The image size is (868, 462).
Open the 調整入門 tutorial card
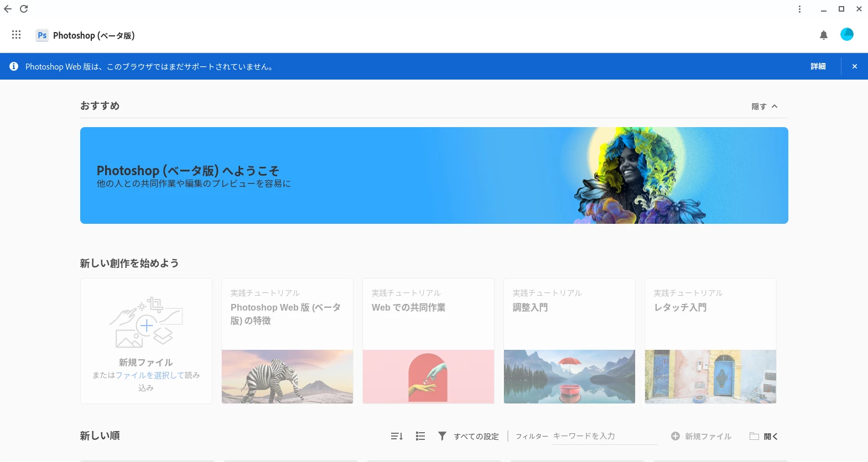click(569, 340)
